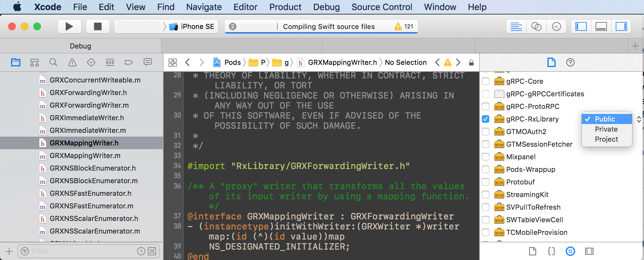Jump to previous issue in the jump bar

tap(437, 62)
